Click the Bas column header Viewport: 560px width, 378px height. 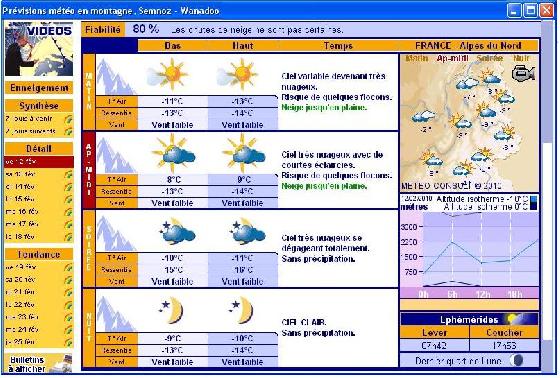click(x=172, y=46)
